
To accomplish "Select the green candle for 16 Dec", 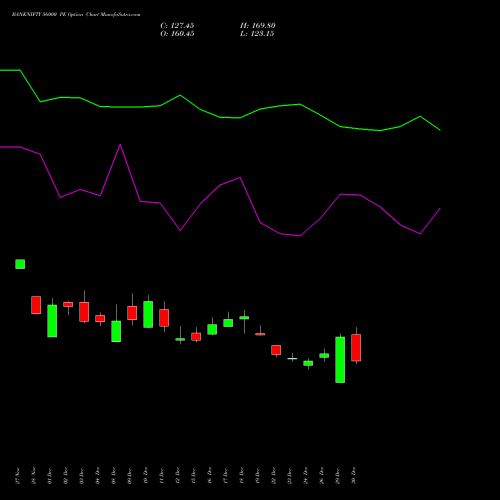I will [x=212, y=329].
